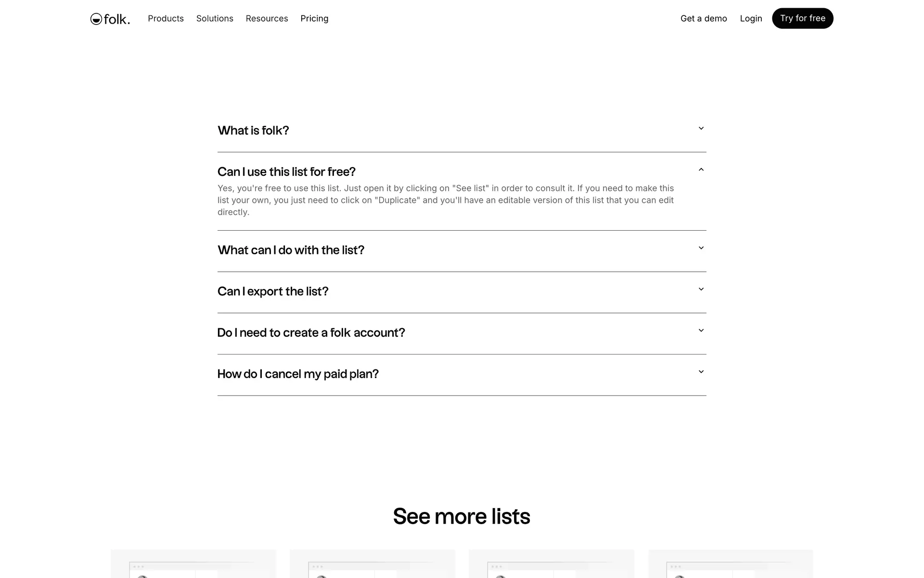
Task: Open 'Do I need to create a folk account?'
Action: pos(311,333)
